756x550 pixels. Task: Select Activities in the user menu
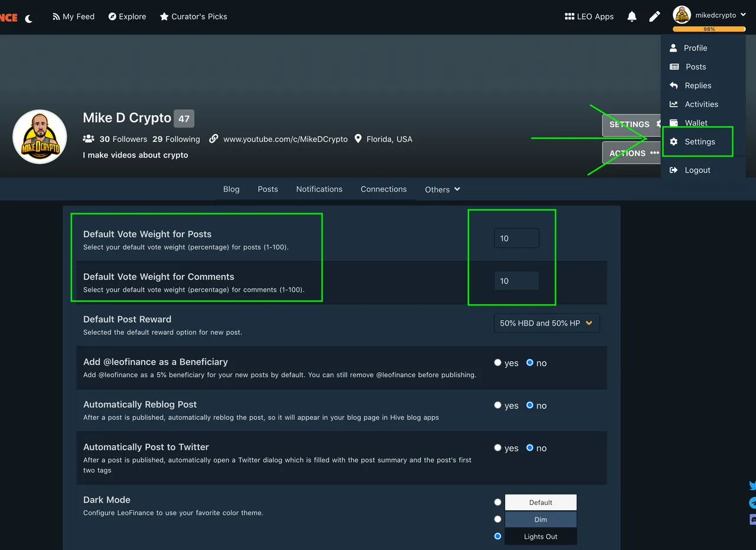pyautogui.click(x=703, y=104)
